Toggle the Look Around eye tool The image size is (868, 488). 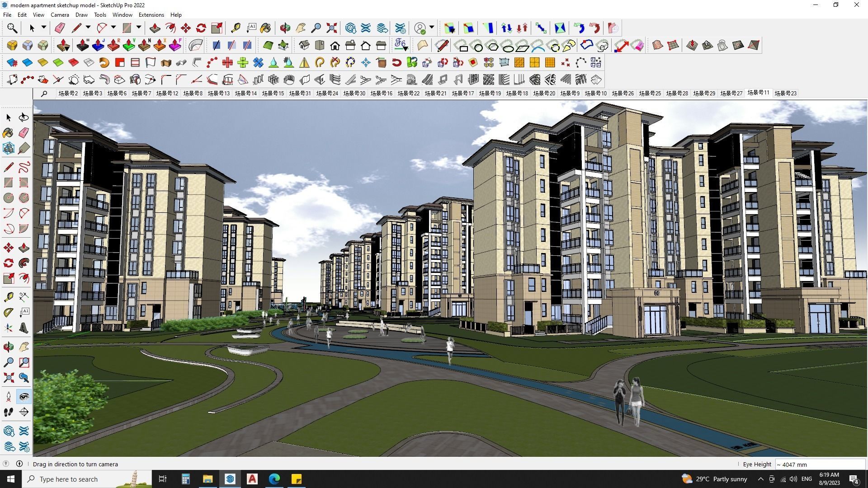pos(24,397)
